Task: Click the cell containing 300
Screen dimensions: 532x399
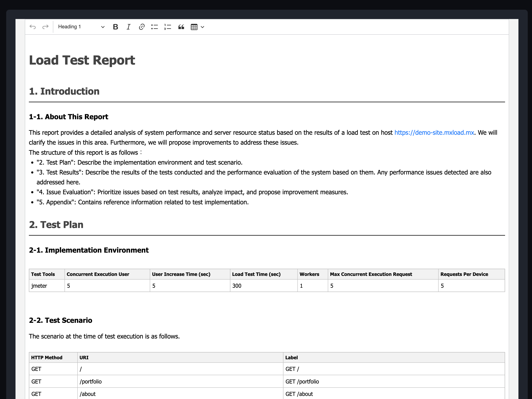Action: [237, 286]
